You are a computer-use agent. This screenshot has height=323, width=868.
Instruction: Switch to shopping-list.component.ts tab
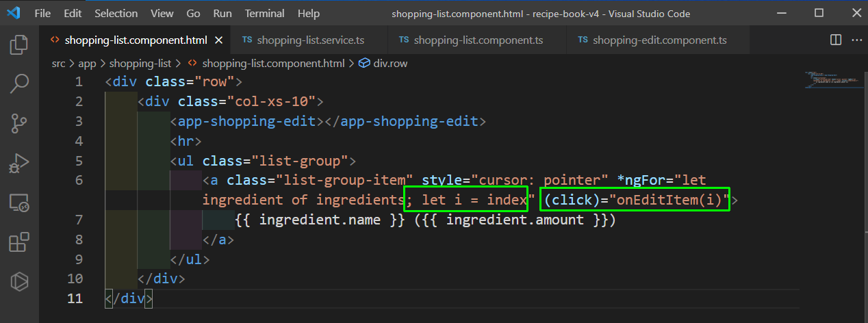[x=477, y=40]
